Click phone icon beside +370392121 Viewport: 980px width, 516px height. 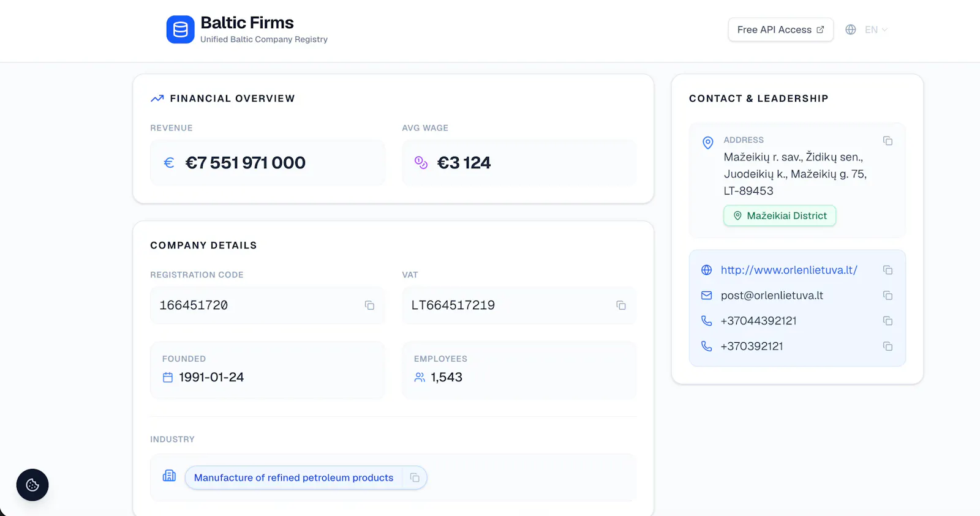click(706, 346)
